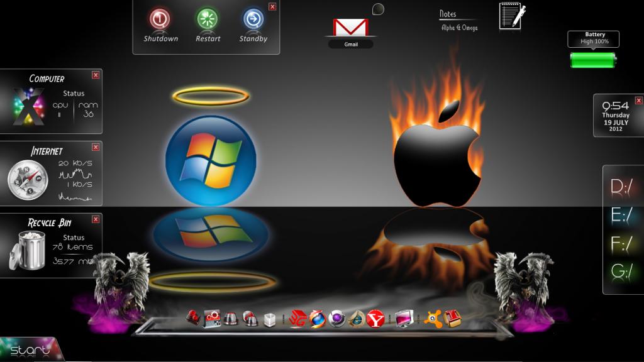This screenshot has width=644, height=362.
Task: Close the Recycle Bin widget
Action: point(96,219)
